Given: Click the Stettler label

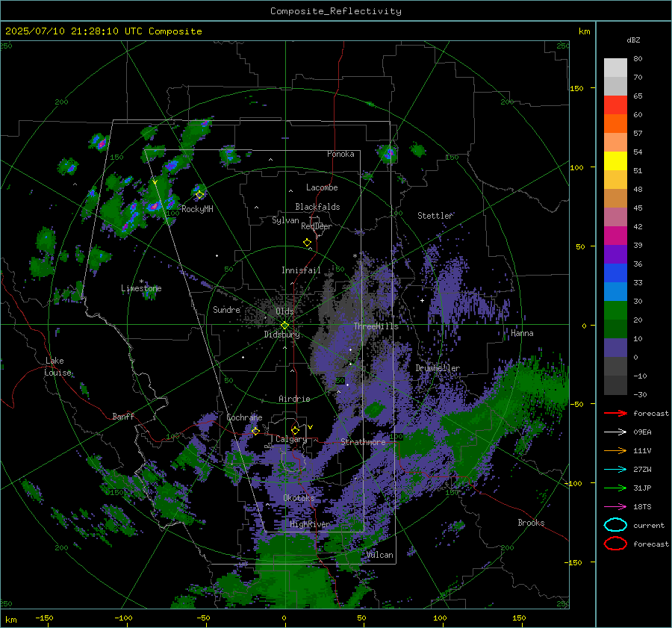Looking at the screenshot, I should pyautogui.click(x=435, y=216).
